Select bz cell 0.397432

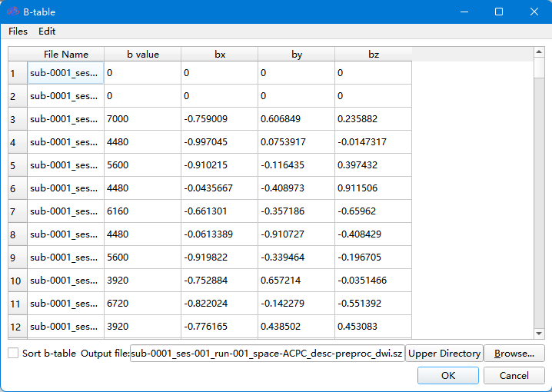(x=373, y=165)
